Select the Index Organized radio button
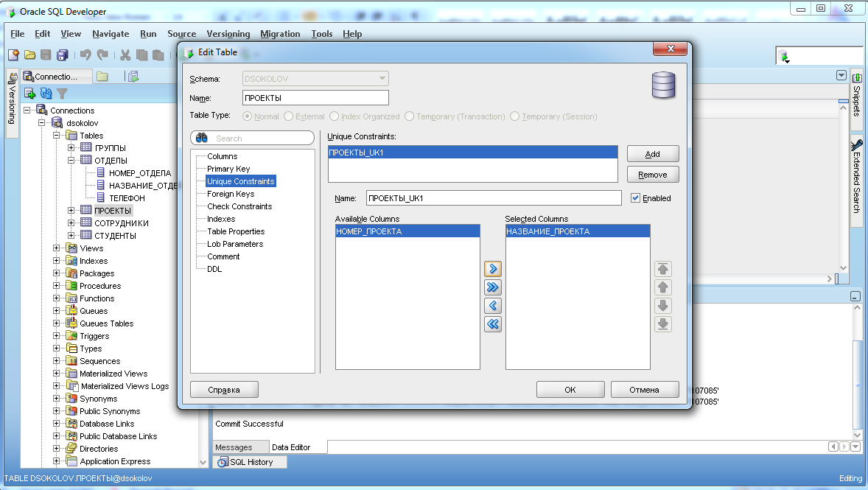The image size is (868, 490). point(334,116)
